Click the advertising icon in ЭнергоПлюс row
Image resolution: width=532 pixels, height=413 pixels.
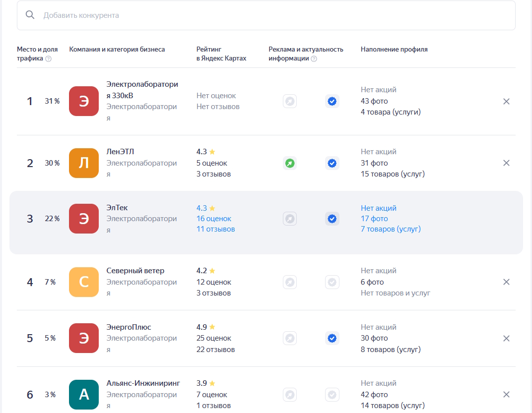click(290, 338)
